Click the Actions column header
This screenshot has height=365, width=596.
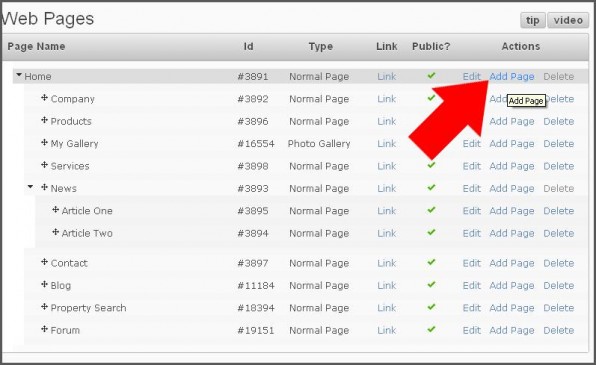(520, 46)
